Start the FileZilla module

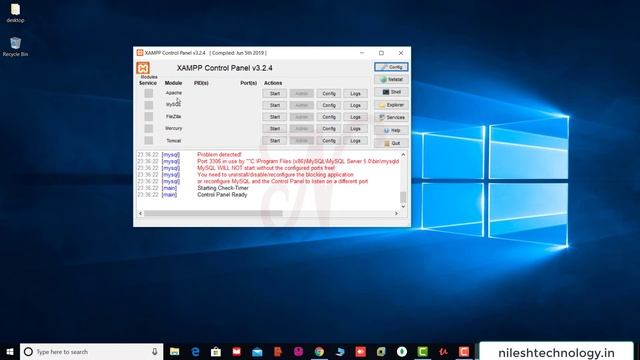point(275,117)
